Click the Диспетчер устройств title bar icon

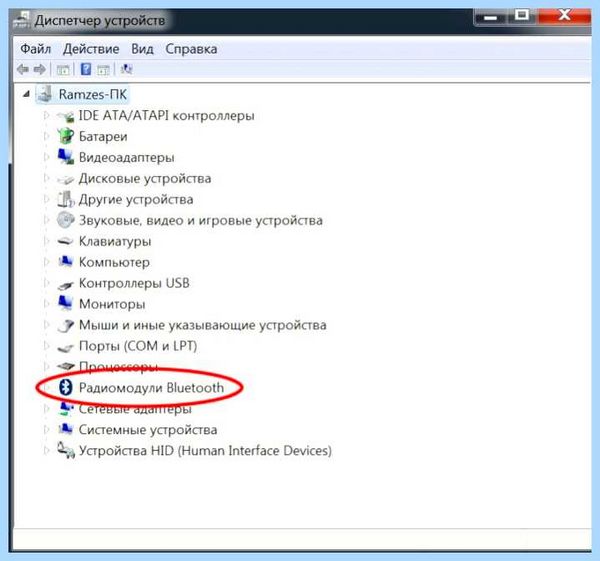pyautogui.click(x=21, y=20)
